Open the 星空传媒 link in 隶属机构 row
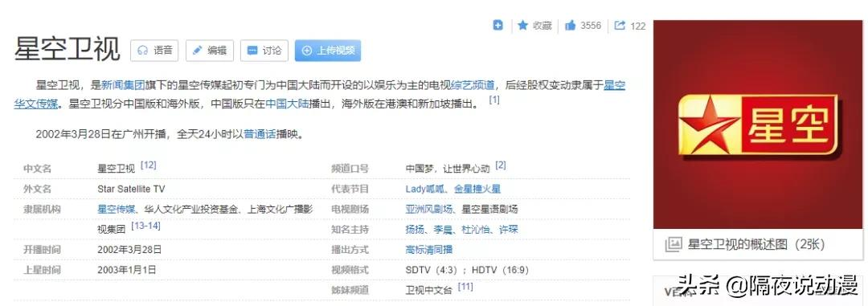Viewport: 868px width, 306px height. tap(117, 209)
